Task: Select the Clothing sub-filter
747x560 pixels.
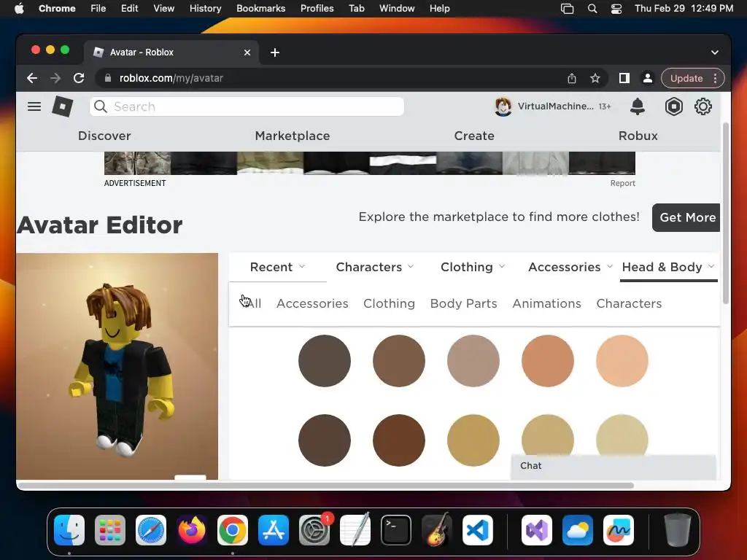Action: 389,303
